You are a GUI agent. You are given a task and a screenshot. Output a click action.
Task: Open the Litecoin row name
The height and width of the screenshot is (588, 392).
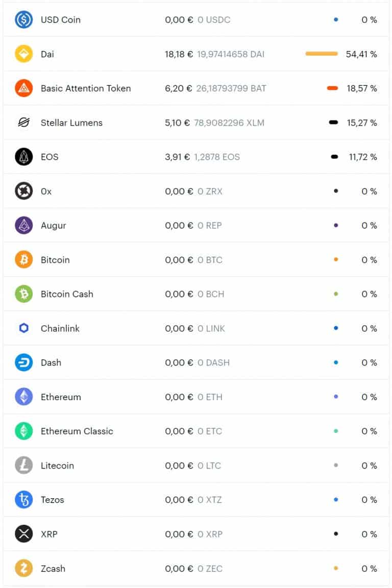[x=57, y=465]
